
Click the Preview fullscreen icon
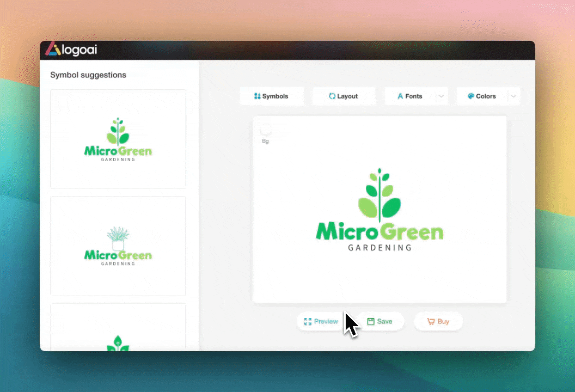point(308,321)
